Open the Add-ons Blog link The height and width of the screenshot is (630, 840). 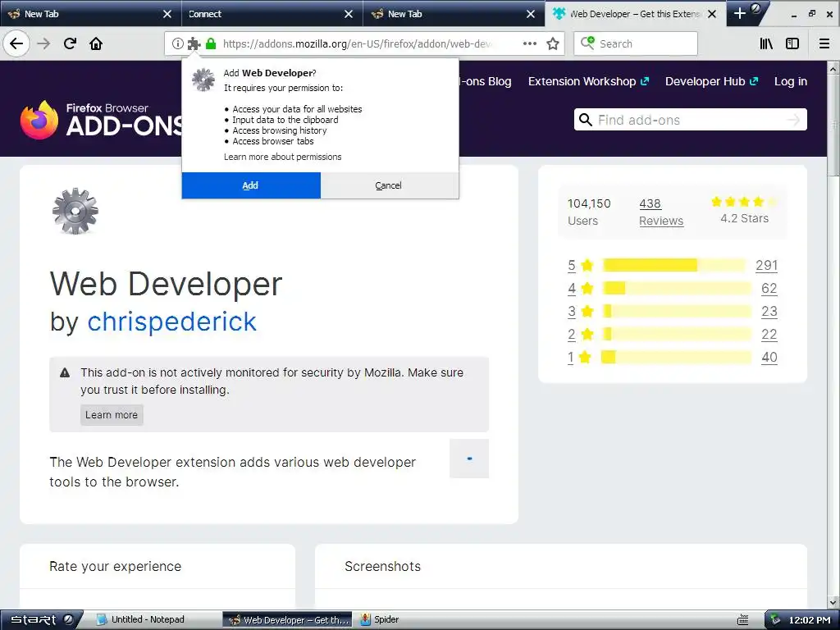click(486, 81)
